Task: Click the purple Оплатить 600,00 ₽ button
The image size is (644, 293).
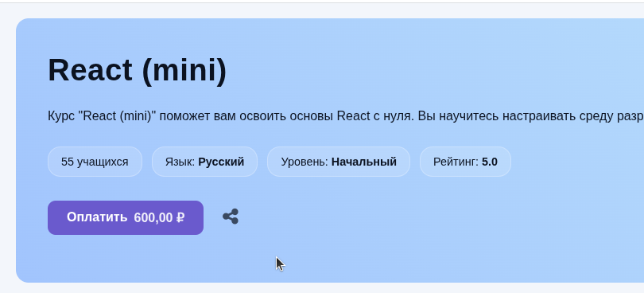Action: click(126, 217)
